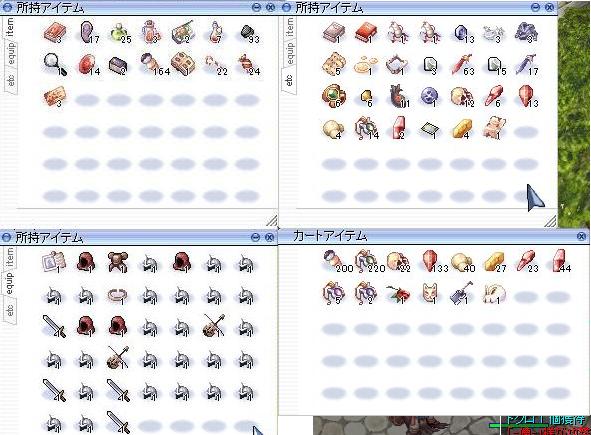The image size is (591, 435).
Task: Select the gray block item with count 2
Action: point(118,66)
